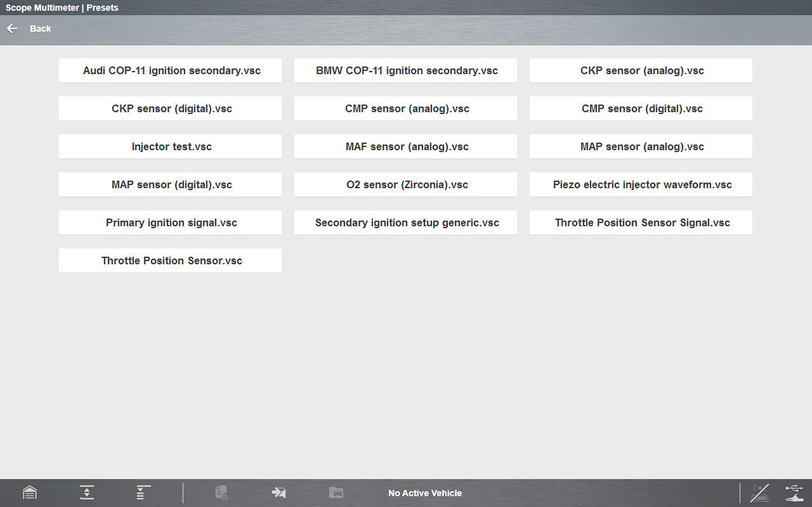Viewport: 812px width, 507px height.
Task: Click the toolbar icon with up-down arrows
Action: [x=87, y=493]
